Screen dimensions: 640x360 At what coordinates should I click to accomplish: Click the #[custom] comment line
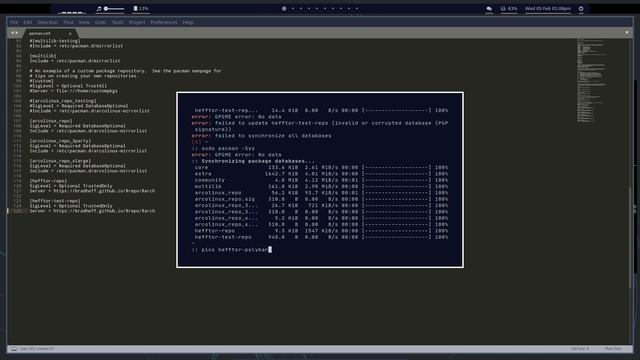(x=41, y=81)
